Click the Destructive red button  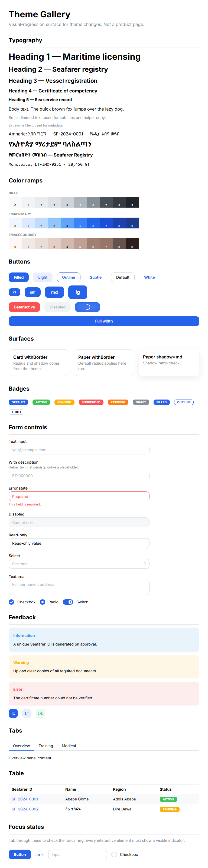point(24,307)
